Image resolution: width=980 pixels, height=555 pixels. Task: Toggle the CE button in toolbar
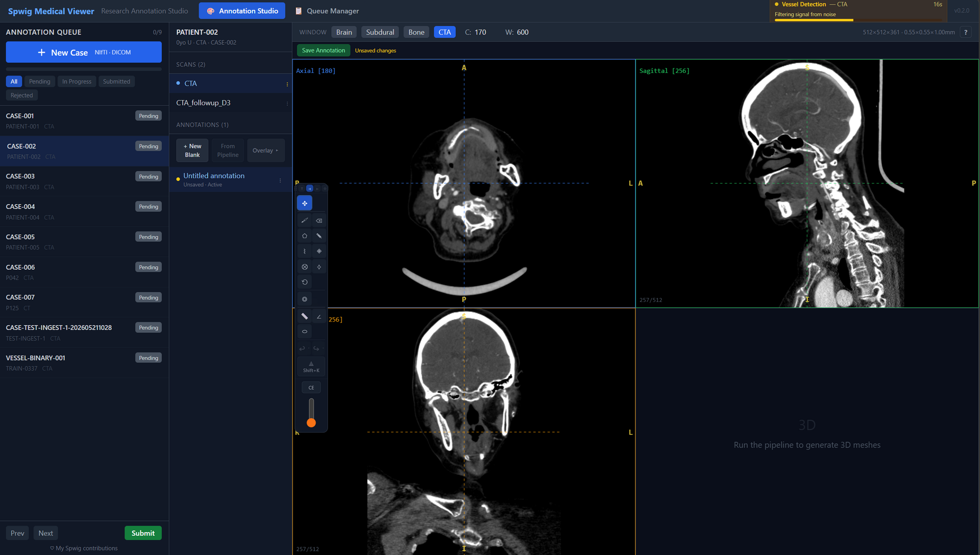click(x=311, y=388)
